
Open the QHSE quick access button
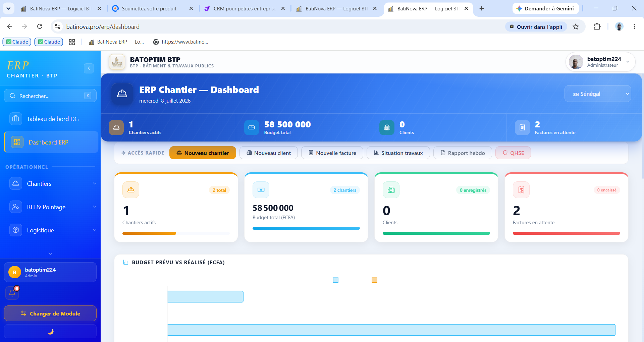coord(513,153)
